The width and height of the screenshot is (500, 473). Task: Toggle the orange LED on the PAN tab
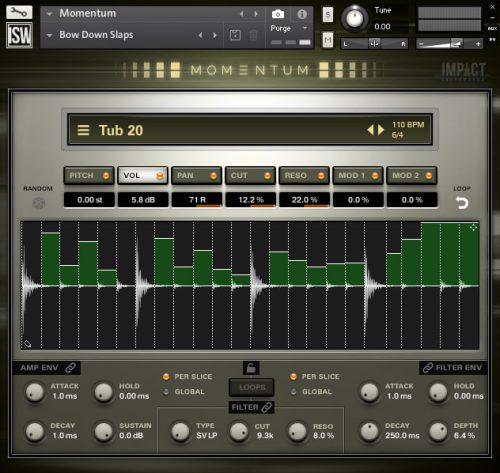pos(214,176)
